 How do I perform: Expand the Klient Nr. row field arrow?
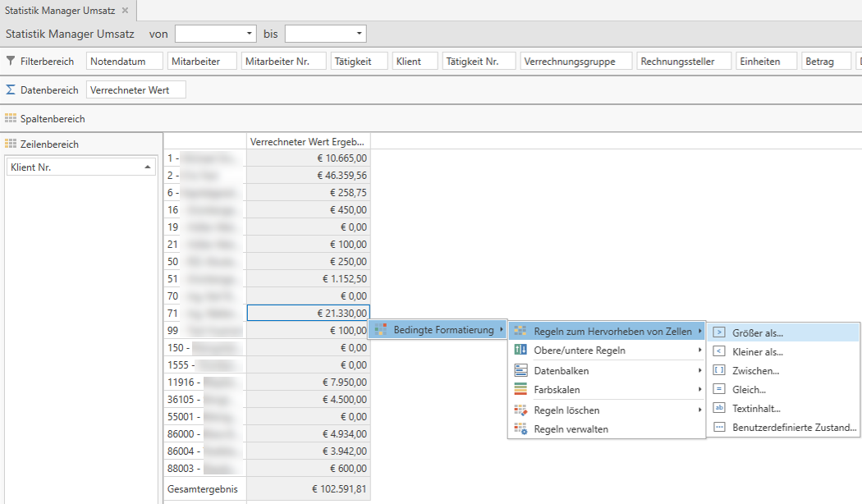148,167
